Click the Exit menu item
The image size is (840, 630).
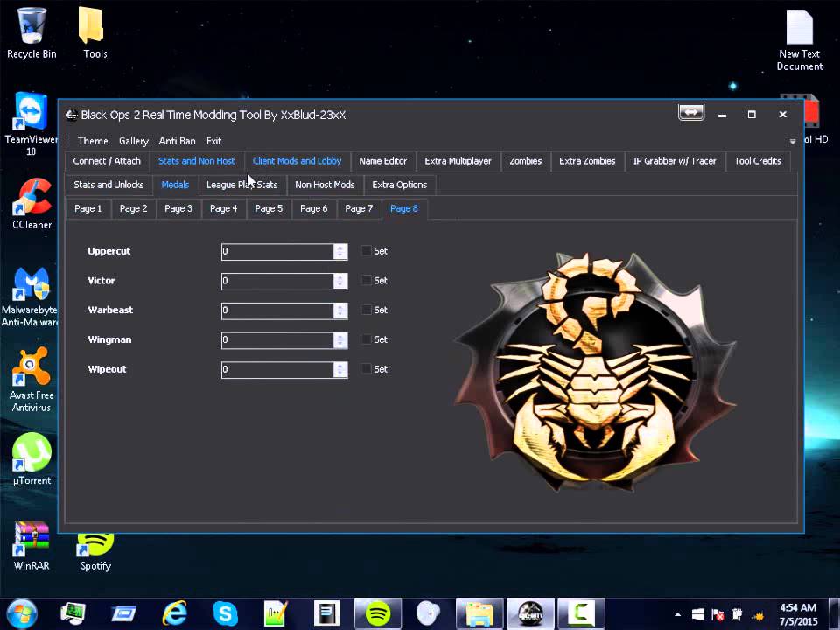coord(213,141)
